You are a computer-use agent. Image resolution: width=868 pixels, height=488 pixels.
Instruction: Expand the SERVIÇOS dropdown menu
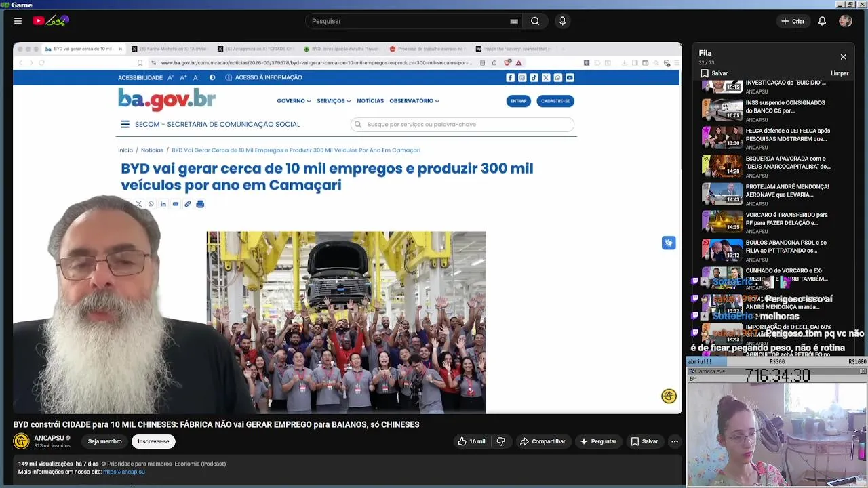coord(334,101)
